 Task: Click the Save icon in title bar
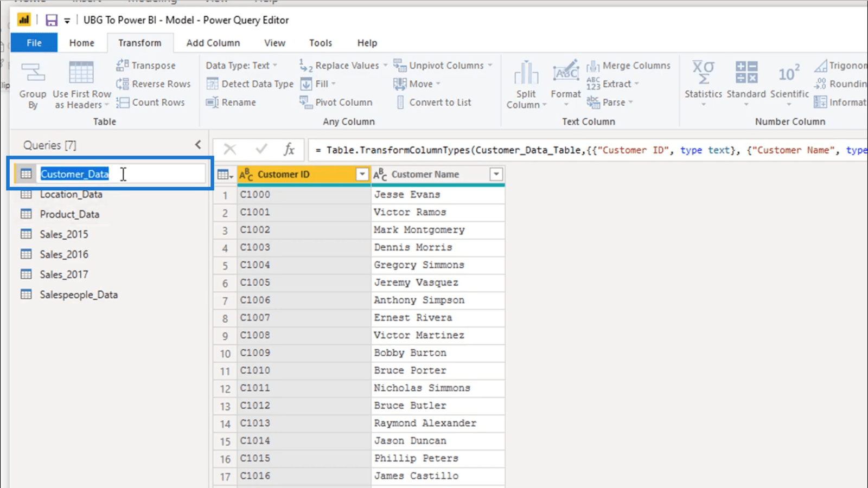[51, 20]
